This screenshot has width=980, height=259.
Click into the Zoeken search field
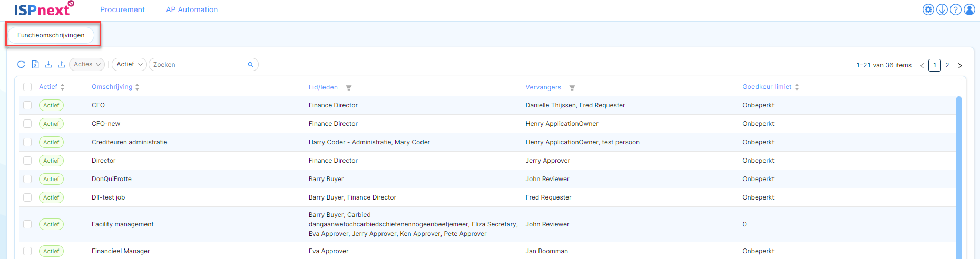tap(203, 65)
